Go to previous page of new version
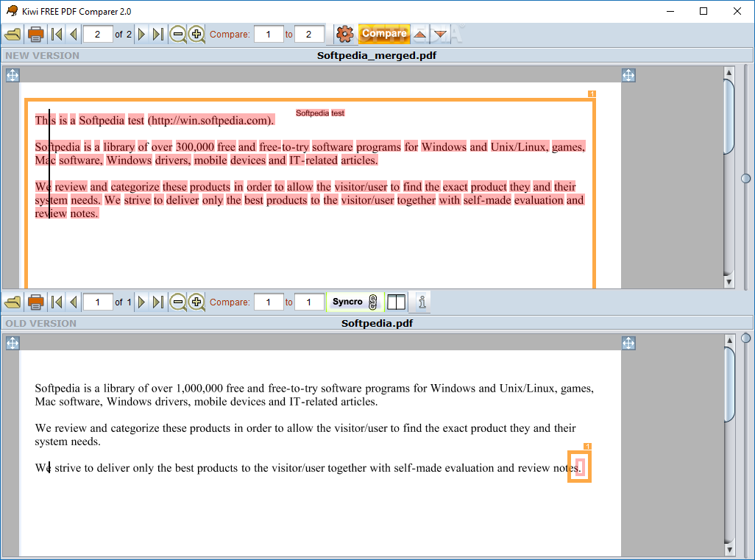 point(74,34)
